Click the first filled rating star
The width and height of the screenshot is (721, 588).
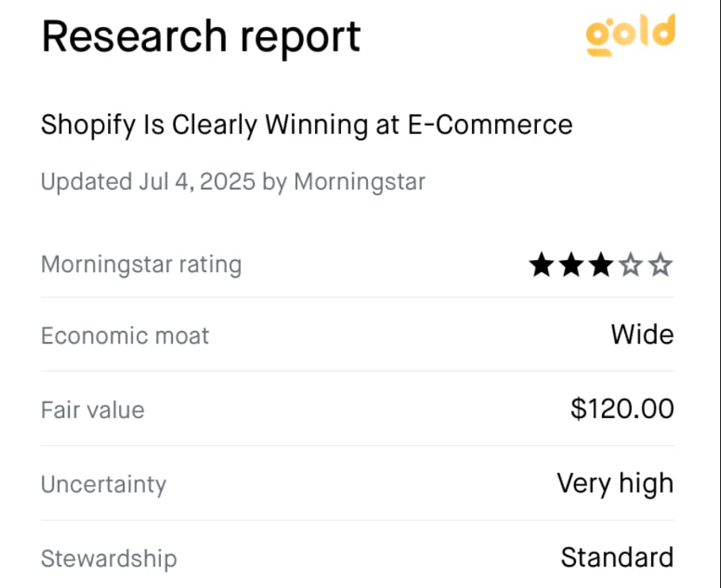[x=541, y=264]
